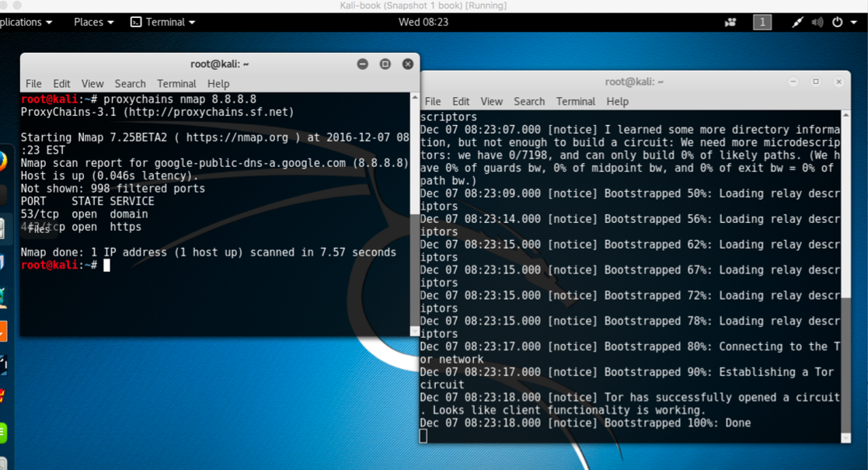Viewport: 868px width, 470px height.
Task: Maximize the right terminal window
Action: (816, 82)
